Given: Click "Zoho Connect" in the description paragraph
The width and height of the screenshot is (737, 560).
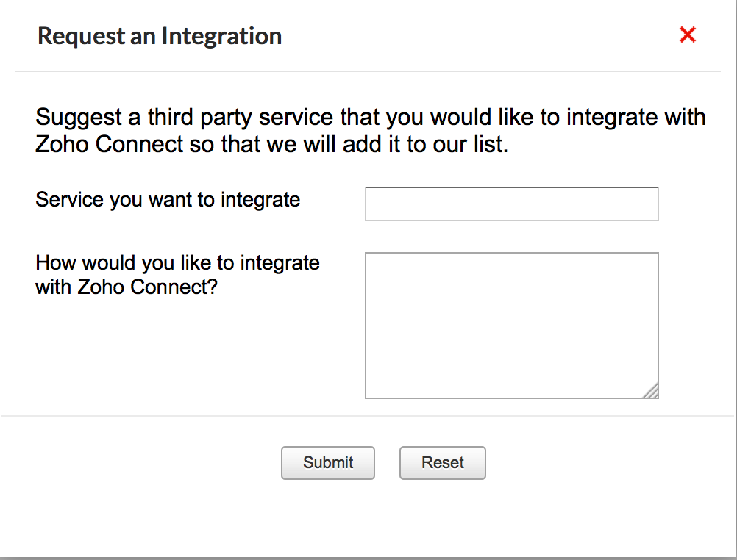Looking at the screenshot, I should click(x=108, y=144).
